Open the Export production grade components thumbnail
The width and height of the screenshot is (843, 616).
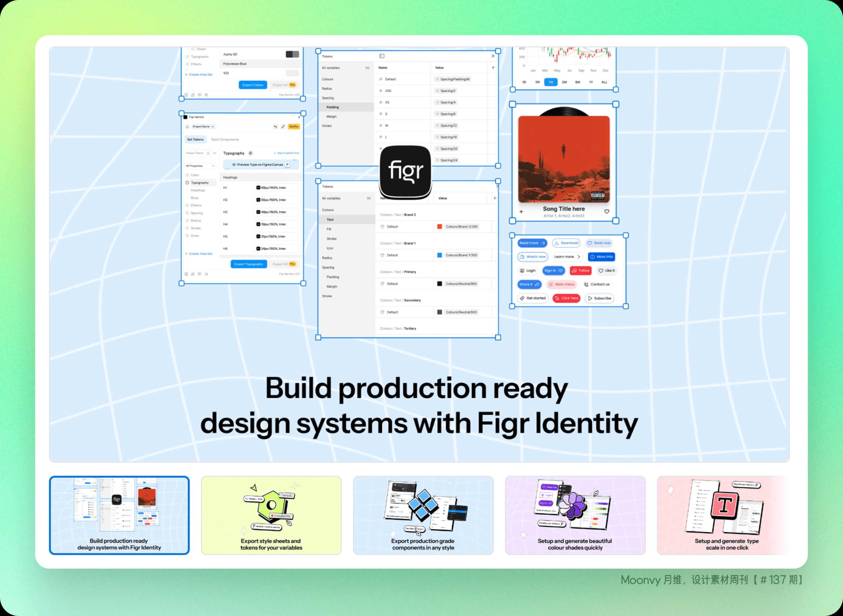[x=423, y=515]
